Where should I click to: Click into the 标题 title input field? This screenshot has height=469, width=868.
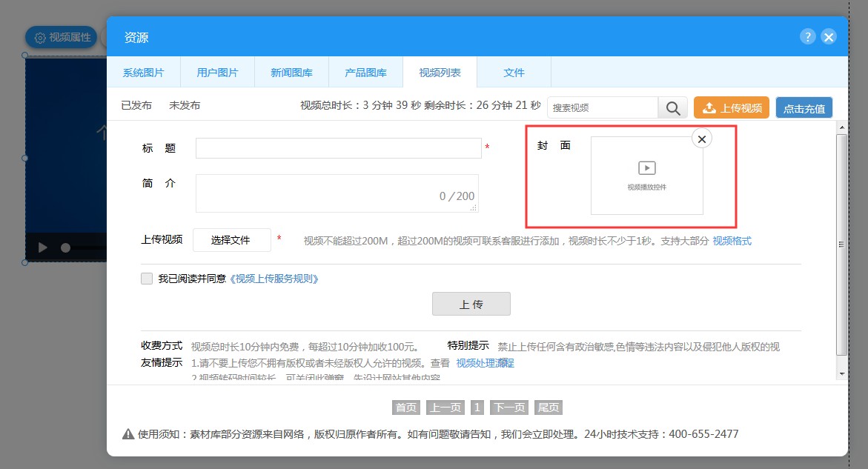(x=338, y=148)
